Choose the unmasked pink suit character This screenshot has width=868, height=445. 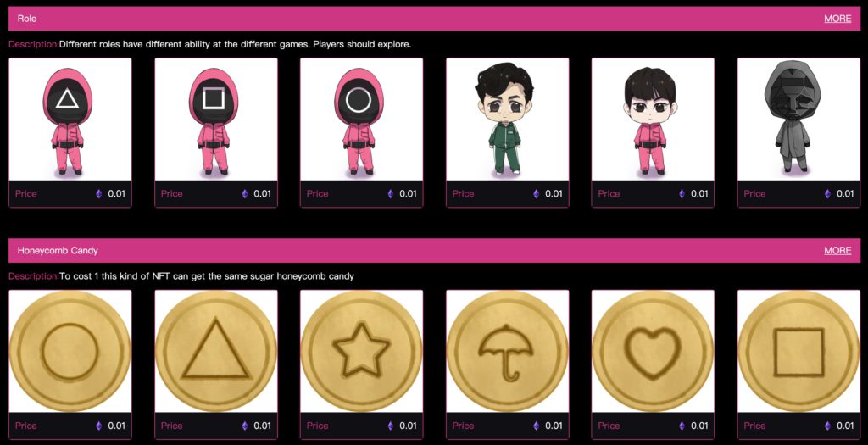[653, 133]
